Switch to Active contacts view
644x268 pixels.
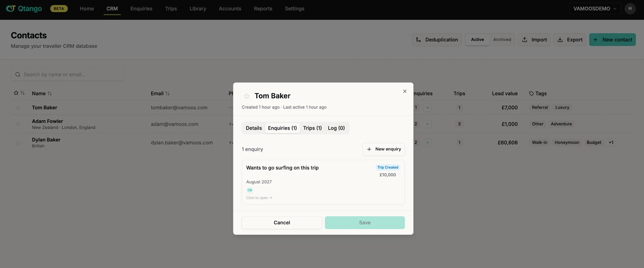coord(477,40)
